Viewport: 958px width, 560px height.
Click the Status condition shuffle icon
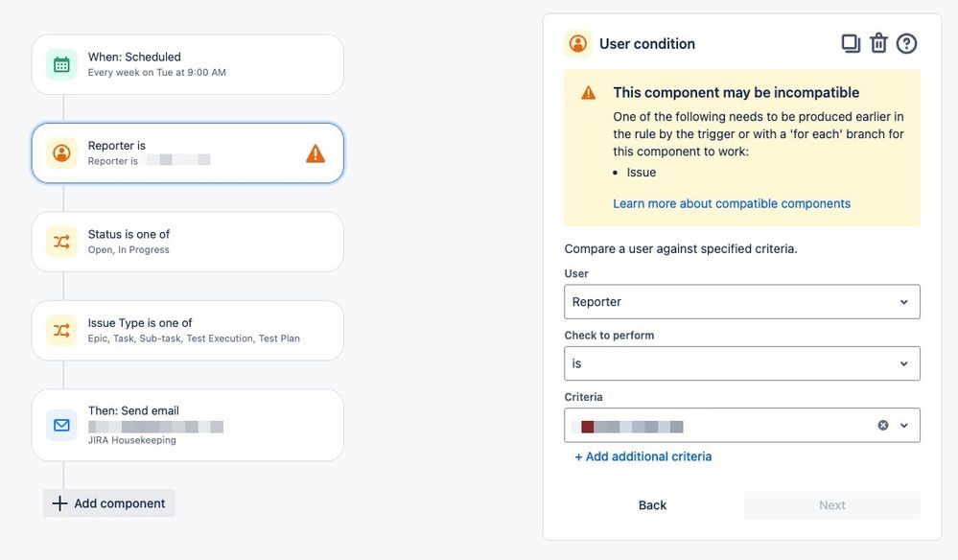61,242
